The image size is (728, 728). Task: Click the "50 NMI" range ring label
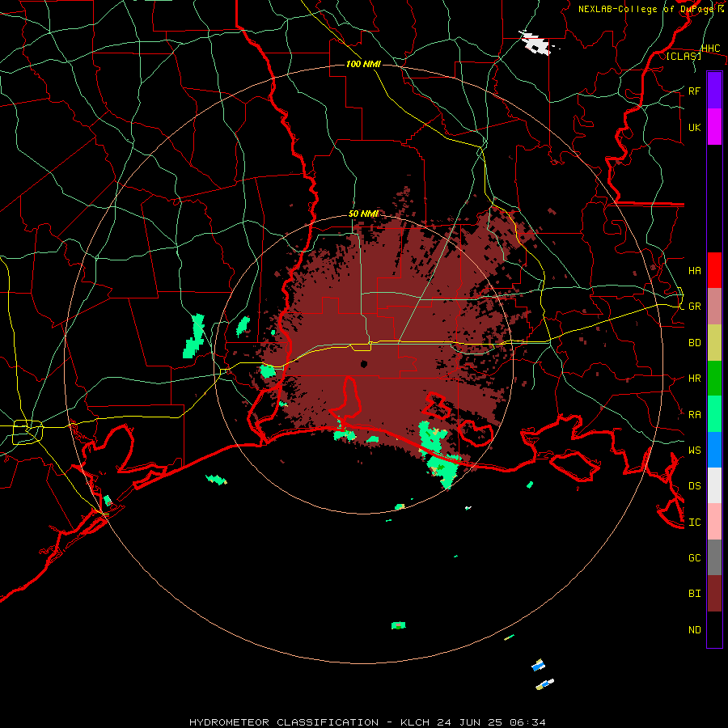point(363,214)
